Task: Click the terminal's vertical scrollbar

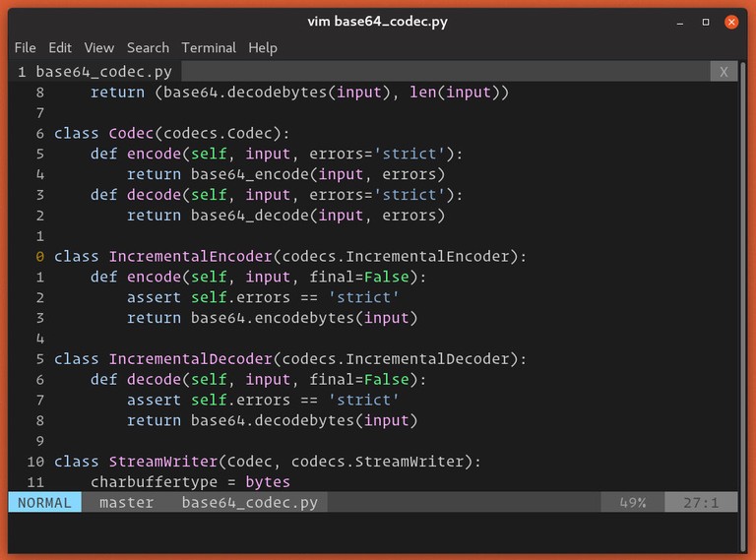Action: pos(743,295)
